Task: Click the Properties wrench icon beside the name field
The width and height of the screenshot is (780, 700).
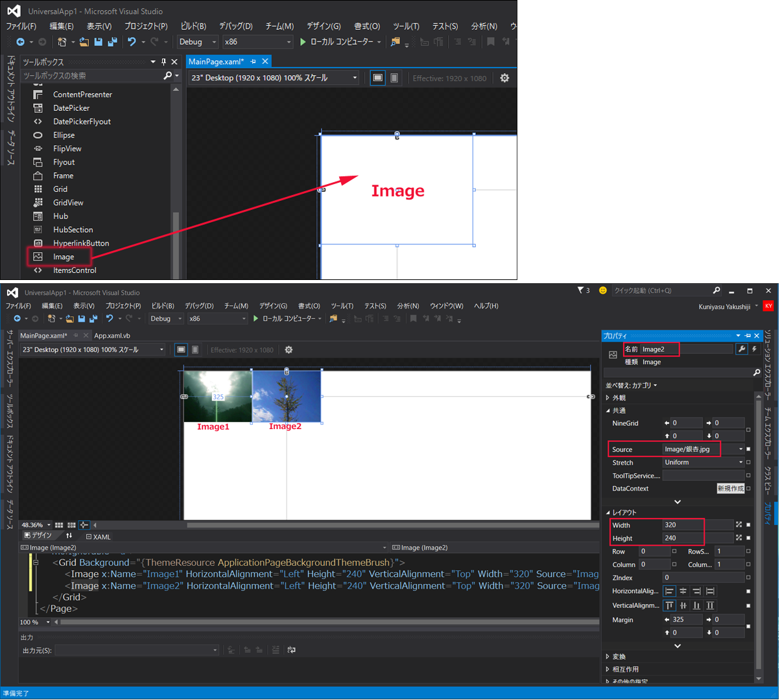Action: [x=742, y=349]
